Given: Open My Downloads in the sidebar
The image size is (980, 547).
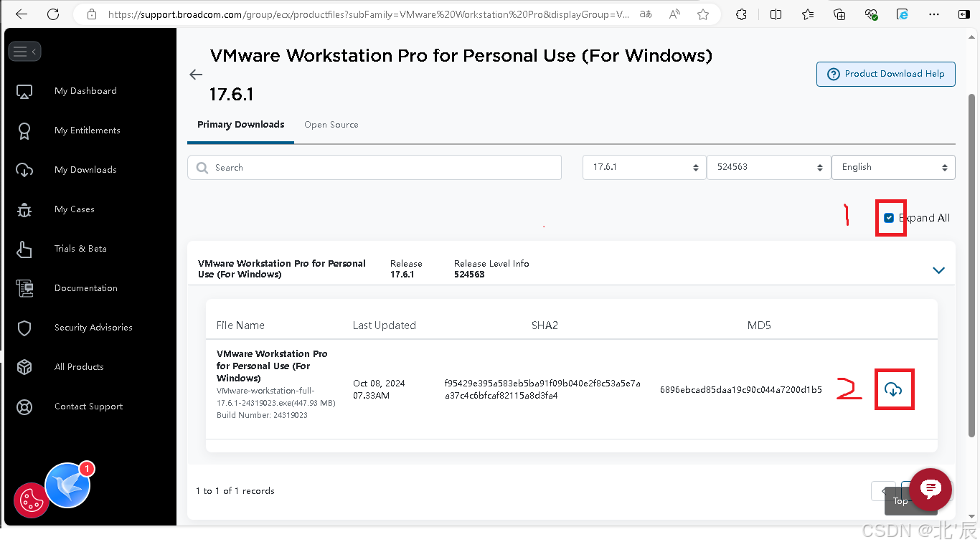Looking at the screenshot, I should [85, 170].
